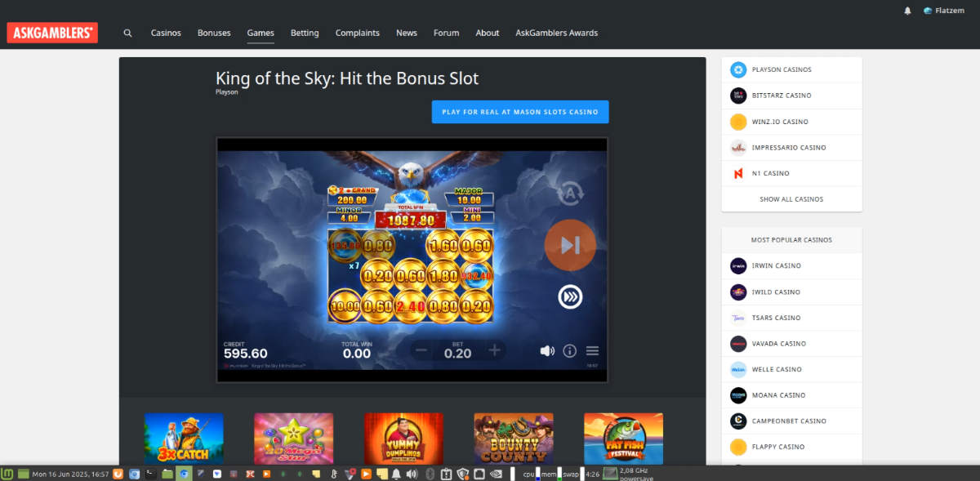Image resolution: width=980 pixels, height=481 pixels.
Task: Open the About menu
Action: (x=488, y=33)
